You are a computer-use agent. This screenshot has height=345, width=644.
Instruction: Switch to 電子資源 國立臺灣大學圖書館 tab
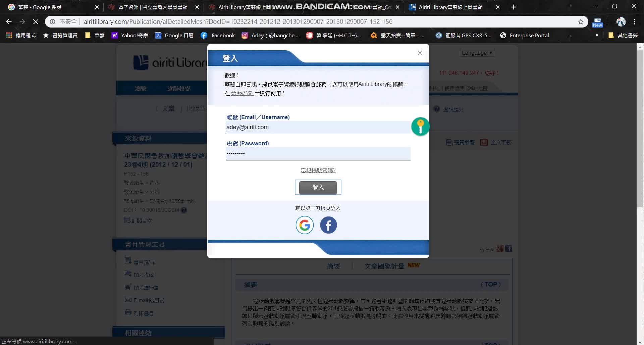click(x=153, y=7)
